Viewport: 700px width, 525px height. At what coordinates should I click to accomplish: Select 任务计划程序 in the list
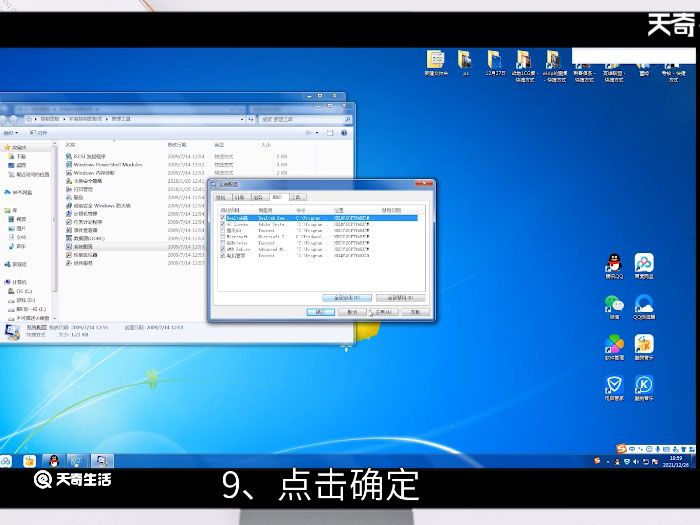[x=84, y=222]
